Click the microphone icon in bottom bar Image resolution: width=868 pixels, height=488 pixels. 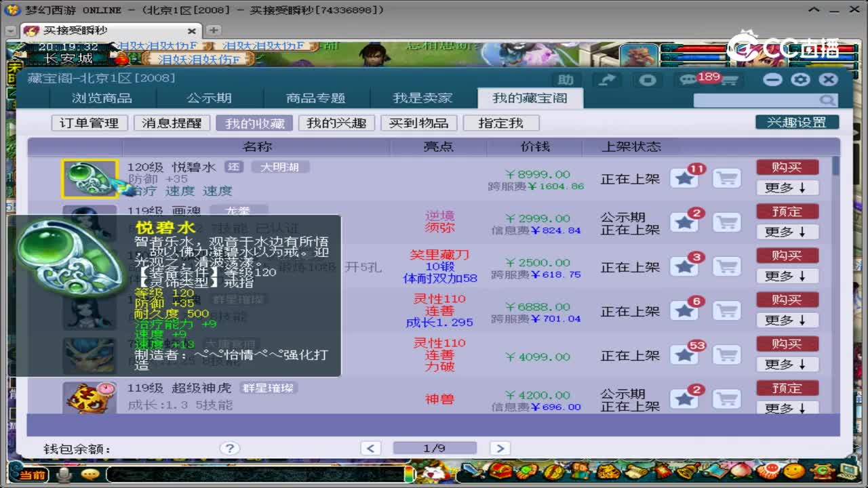(64, 474)
